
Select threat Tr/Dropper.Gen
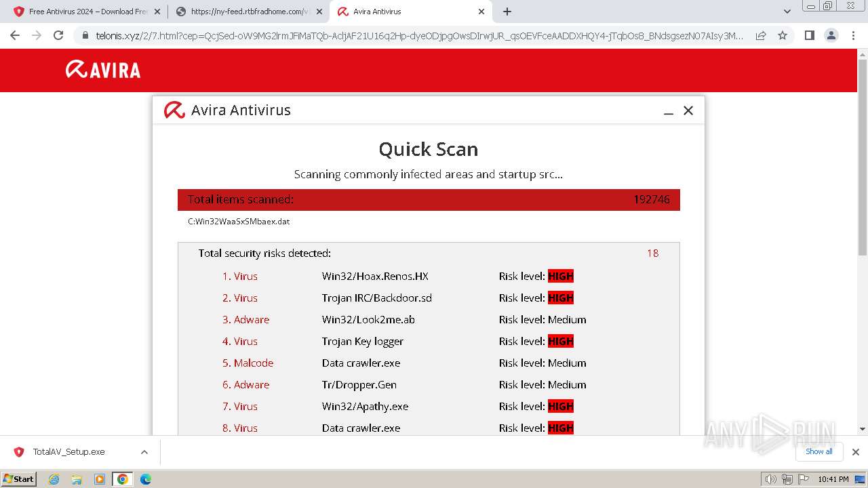[359, 384]
